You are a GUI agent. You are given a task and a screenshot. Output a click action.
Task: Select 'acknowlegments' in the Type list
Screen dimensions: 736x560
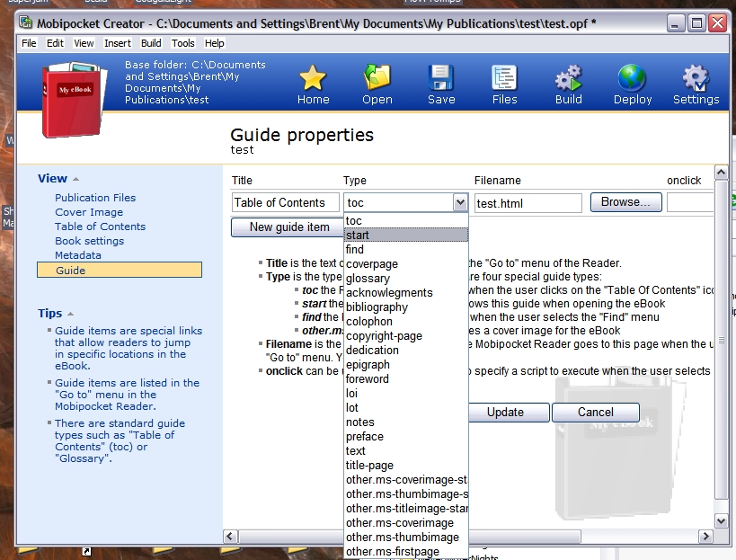406,292
